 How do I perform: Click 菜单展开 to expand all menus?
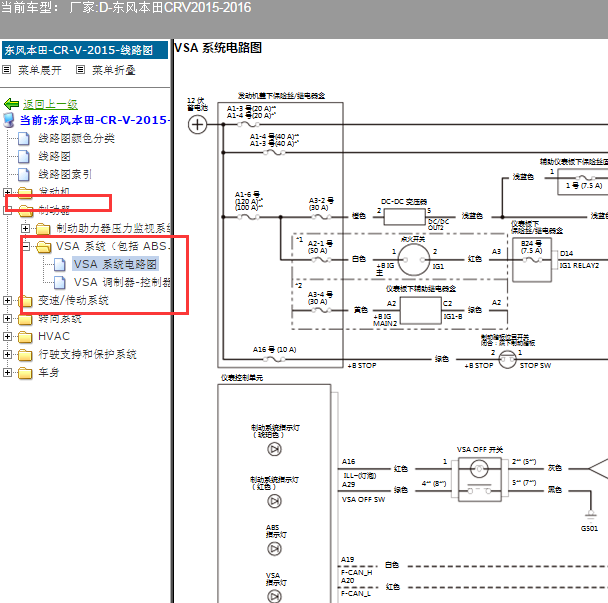coord(40,70)
